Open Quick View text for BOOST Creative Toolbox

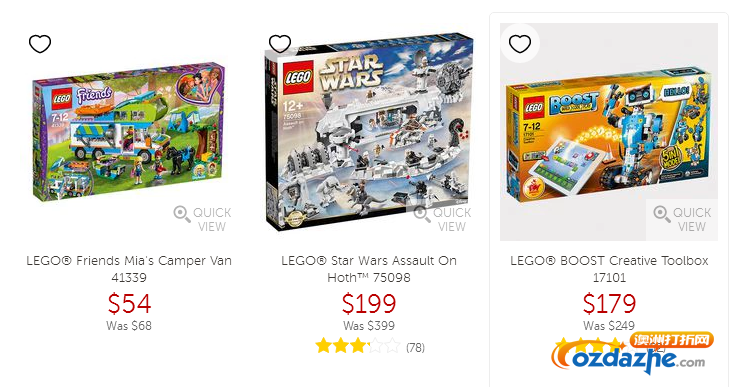[692, 219]
